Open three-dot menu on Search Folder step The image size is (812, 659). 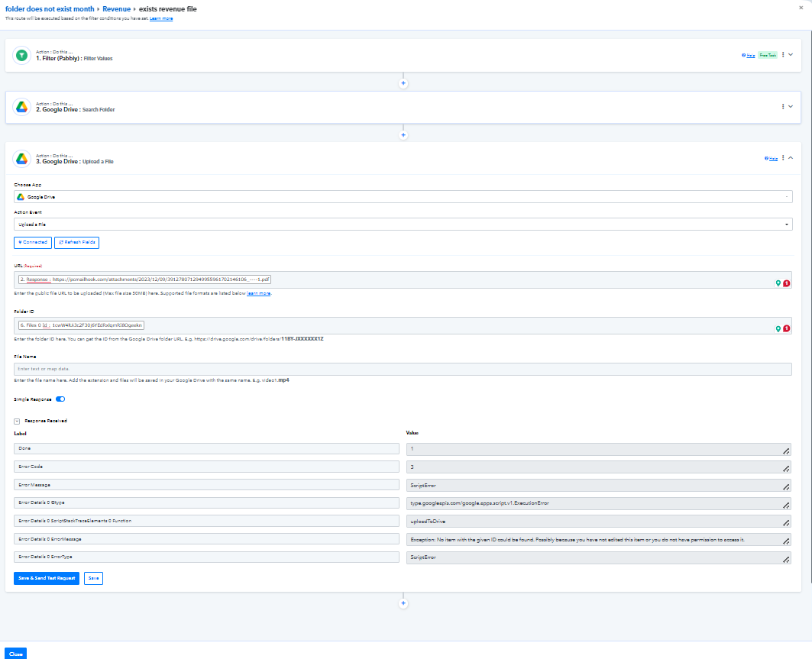783,107
